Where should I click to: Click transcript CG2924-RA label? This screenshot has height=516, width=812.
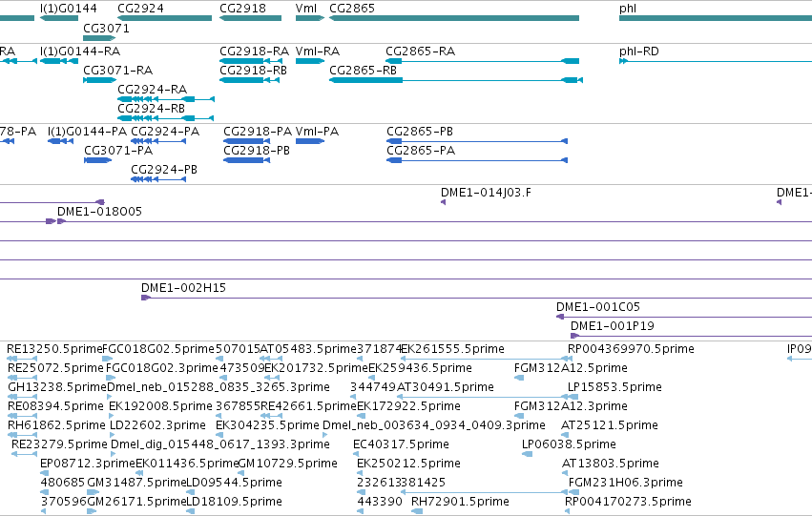click(x=153, y=90)
